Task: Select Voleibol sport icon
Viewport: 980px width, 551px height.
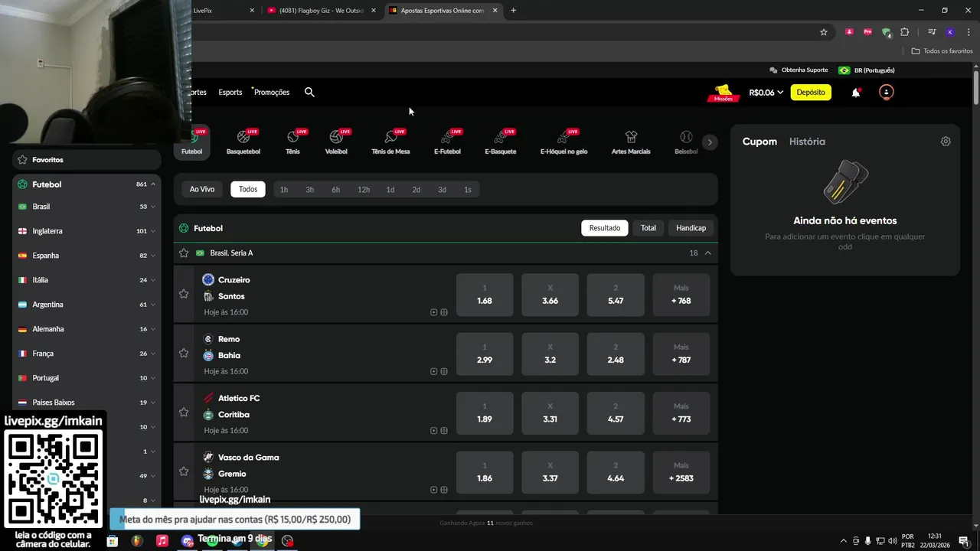Action: click(336, 142)
